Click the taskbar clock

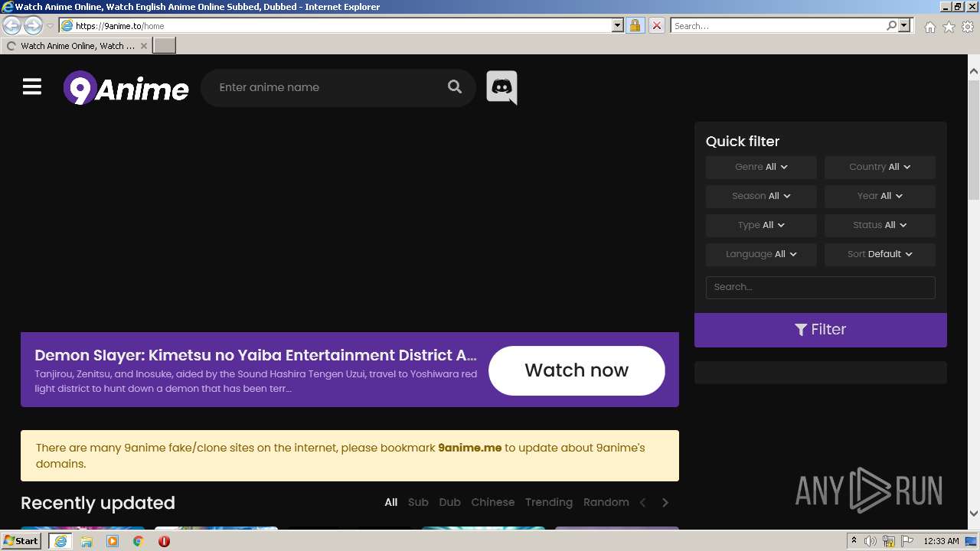pos(941,541)
